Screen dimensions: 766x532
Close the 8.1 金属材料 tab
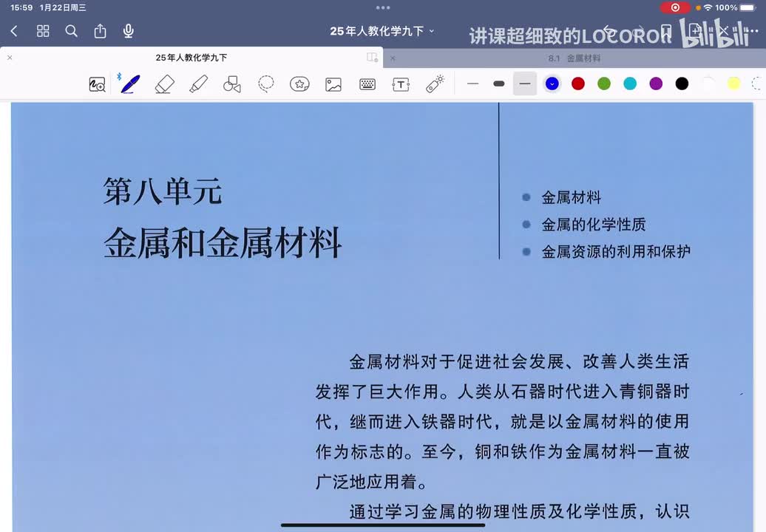click(x=393, y=58)
